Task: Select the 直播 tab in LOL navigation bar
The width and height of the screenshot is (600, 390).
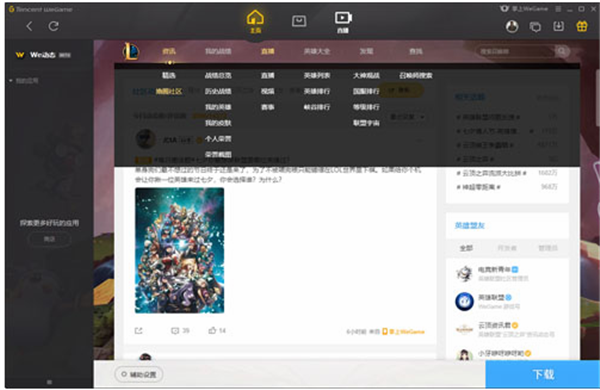Action: tap(267, 51)
